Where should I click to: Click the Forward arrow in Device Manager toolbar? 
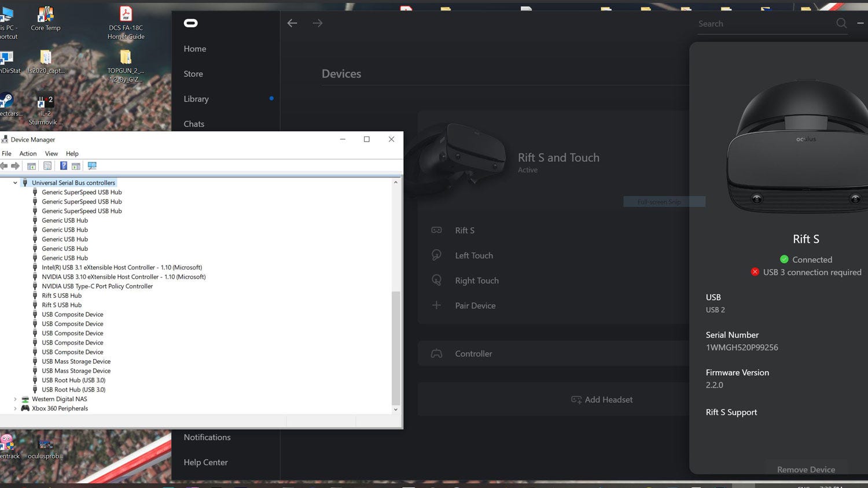16,166
